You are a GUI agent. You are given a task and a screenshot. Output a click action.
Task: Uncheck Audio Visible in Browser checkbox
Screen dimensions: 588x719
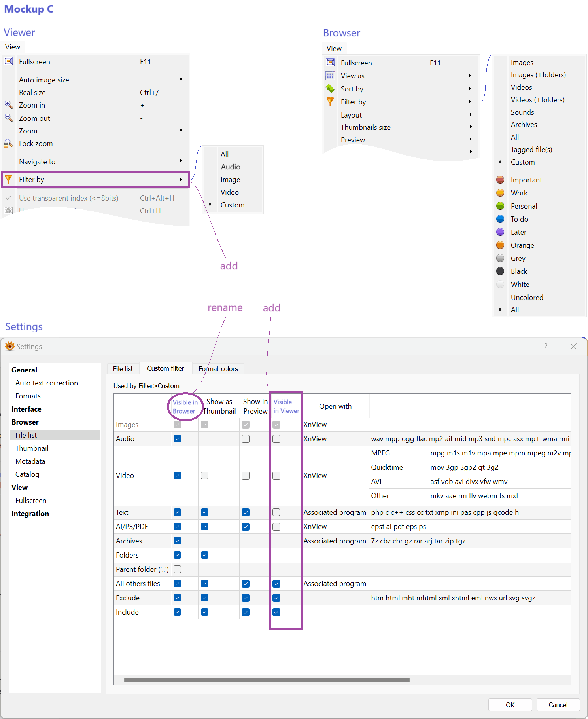(178, 439)
